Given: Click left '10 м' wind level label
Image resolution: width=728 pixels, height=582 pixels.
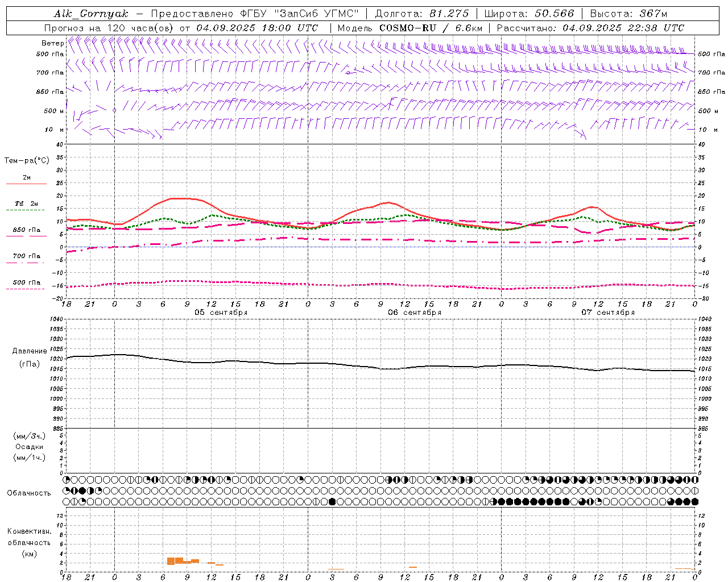Looking at the screenshot, I should [55, 130].
